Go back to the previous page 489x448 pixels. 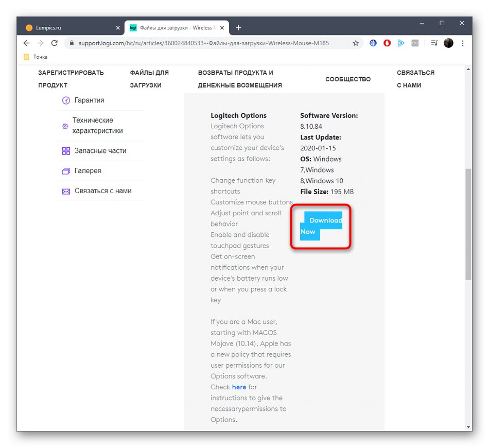(27, 43)
